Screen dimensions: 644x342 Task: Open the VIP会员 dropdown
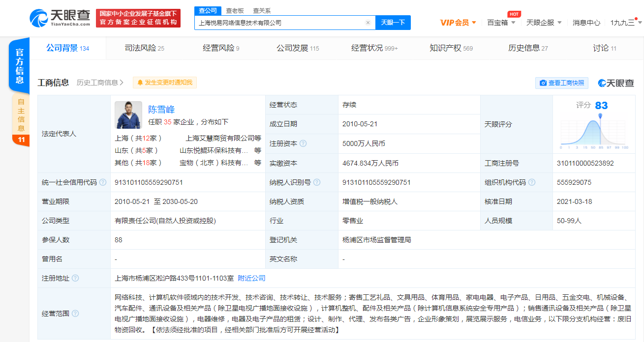coord(458,23)
